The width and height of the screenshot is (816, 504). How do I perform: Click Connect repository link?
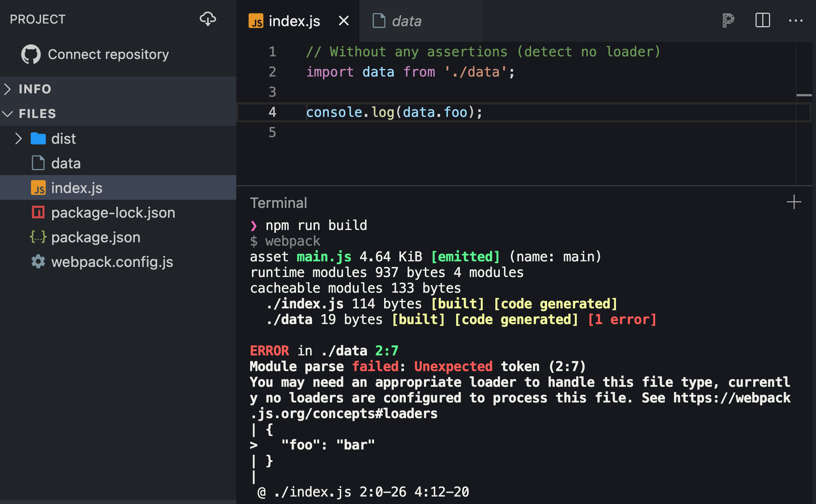pos(108,55)
